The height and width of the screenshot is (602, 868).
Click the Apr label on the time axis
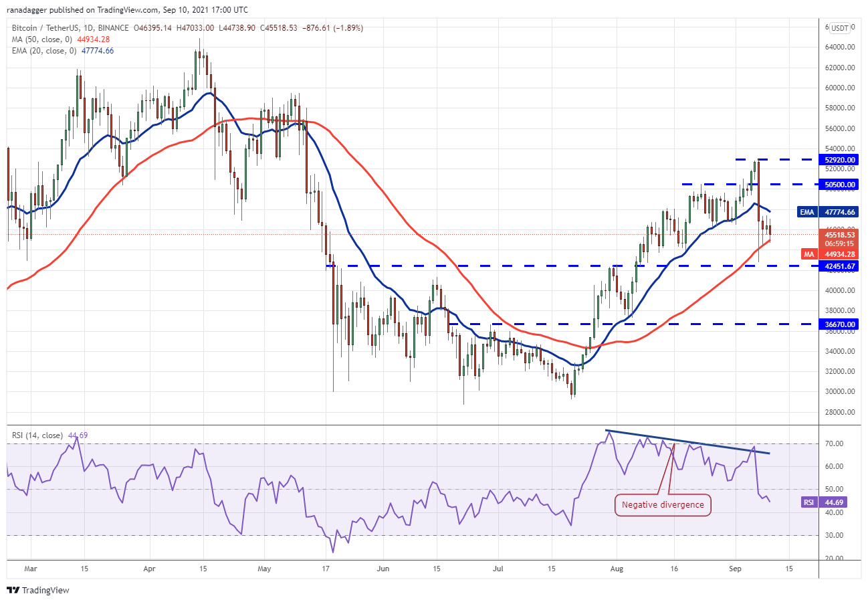coord(149,569)
